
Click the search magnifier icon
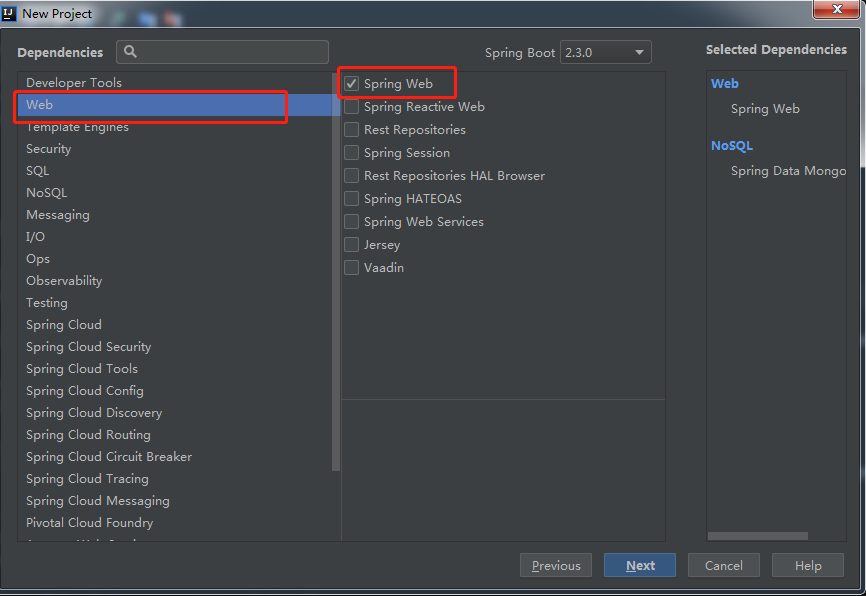[x=130, y=51]
